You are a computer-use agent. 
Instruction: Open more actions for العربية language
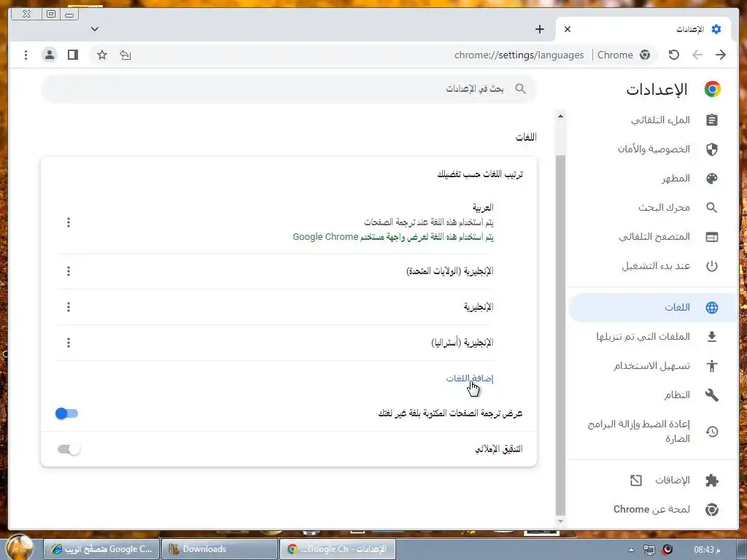pos(69,222)
